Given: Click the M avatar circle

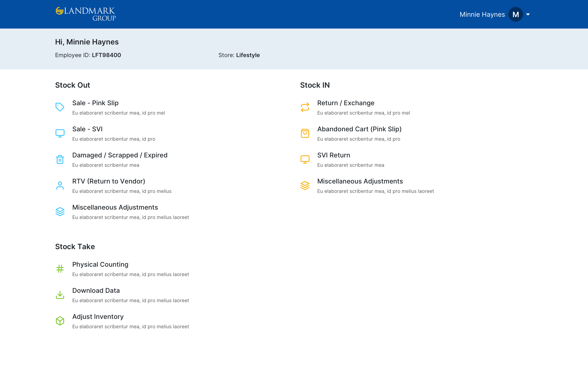Looking at the screenshot, I should click(515, 14).
